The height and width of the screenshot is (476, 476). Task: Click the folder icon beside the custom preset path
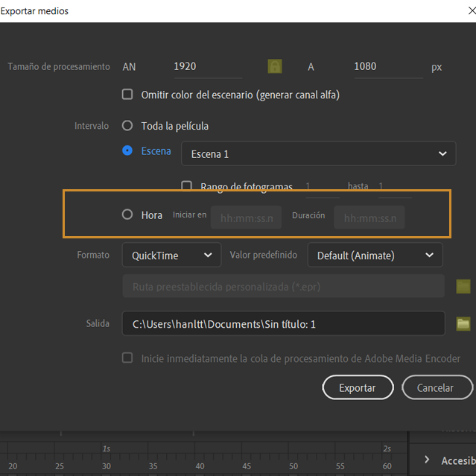tap(463, 286)
